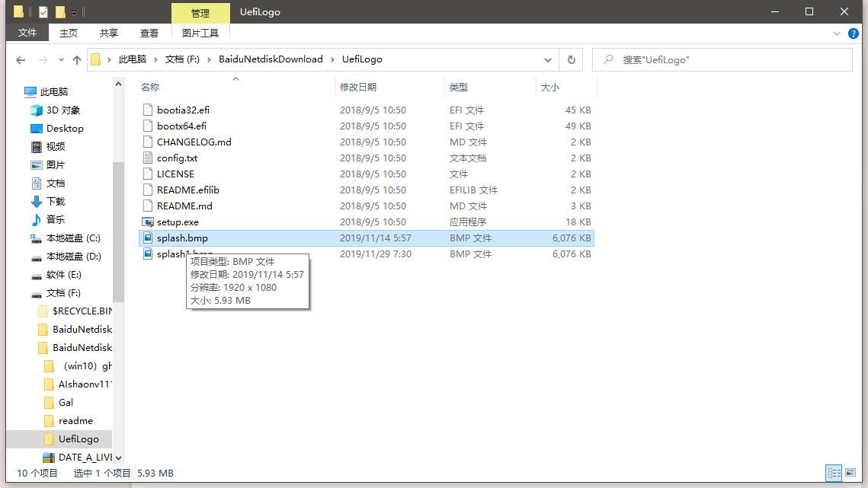Switch to the 查看 ribbon tab
Viewport: 868px width, 488px height.
coord(149,33)
